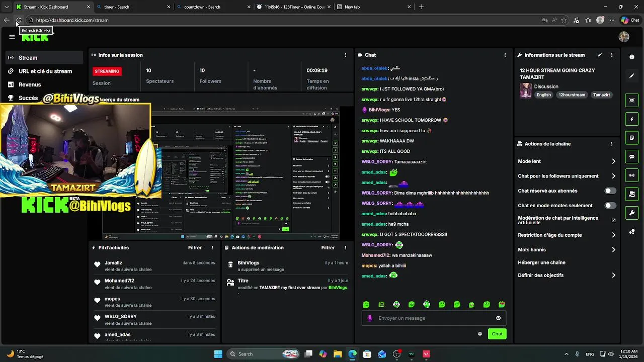Toggle the stream preview panel icon in right sidebar
The height and width of the screenshot is (362, 644).
pyautogui.click(x=632, y=100)
